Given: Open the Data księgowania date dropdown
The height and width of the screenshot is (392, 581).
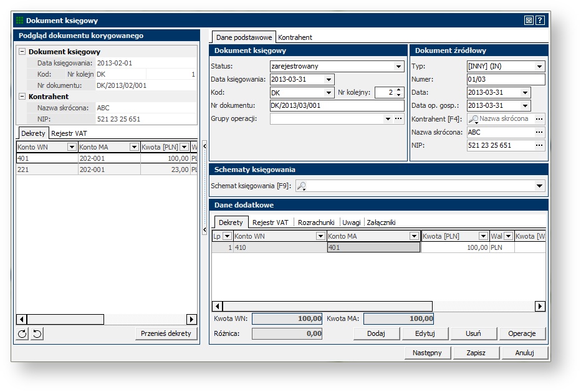Looking at the screenshot, I should tap(329, 79).
